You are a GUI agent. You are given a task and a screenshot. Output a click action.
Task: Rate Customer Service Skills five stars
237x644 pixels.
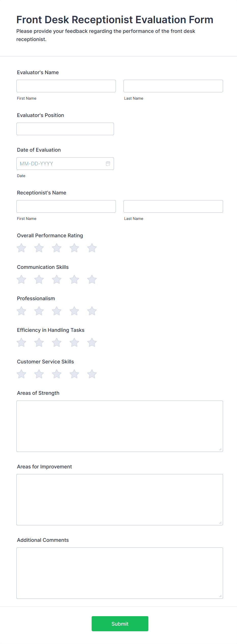(92, 374)
